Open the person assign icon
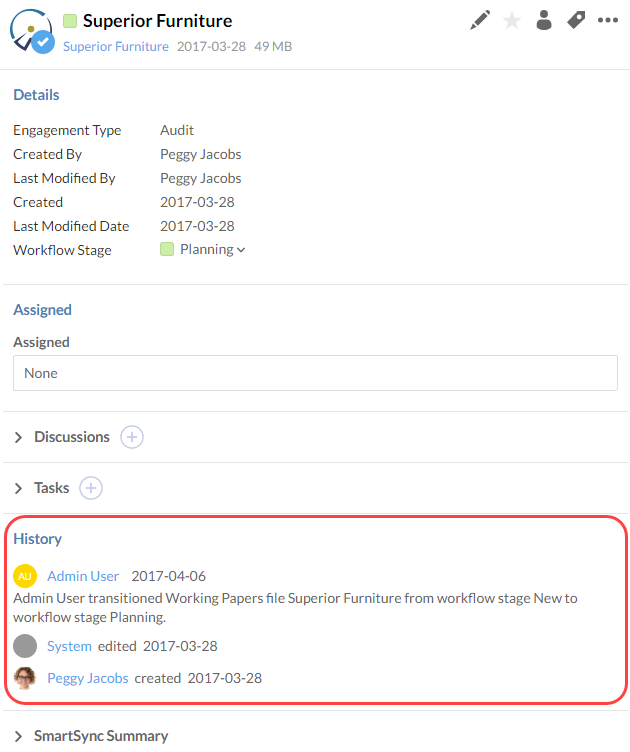Screen dimensions: 630x752 click(x=544, y=20)
